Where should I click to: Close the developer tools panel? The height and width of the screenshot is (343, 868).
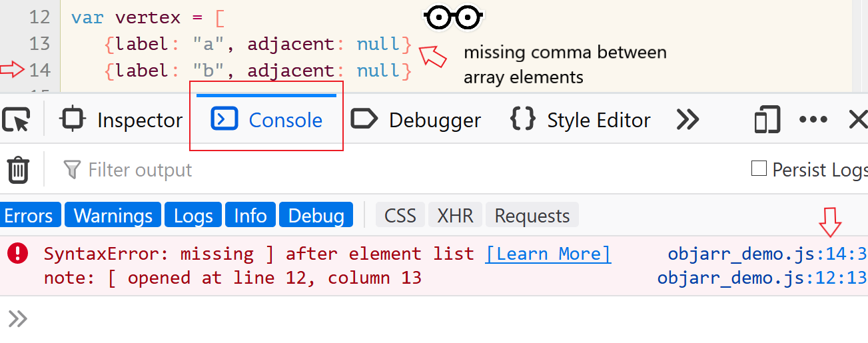pos(858,120)
